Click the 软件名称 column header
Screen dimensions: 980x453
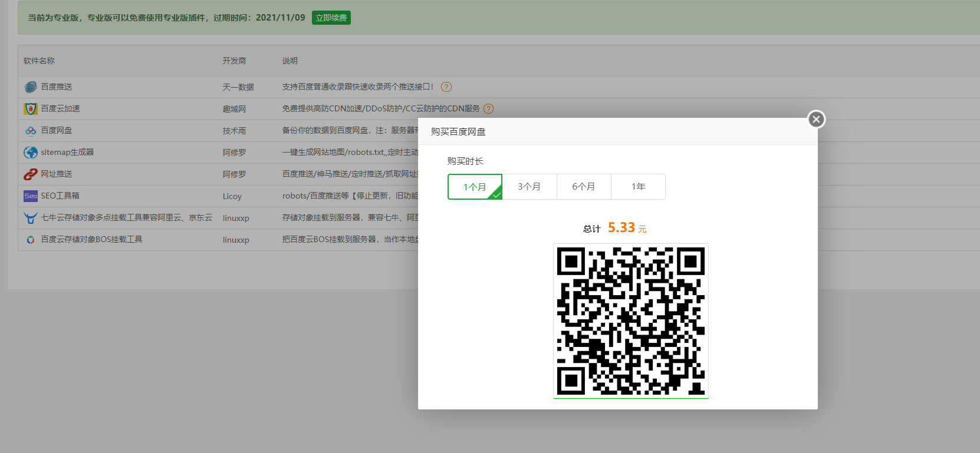tap(39, 61)
